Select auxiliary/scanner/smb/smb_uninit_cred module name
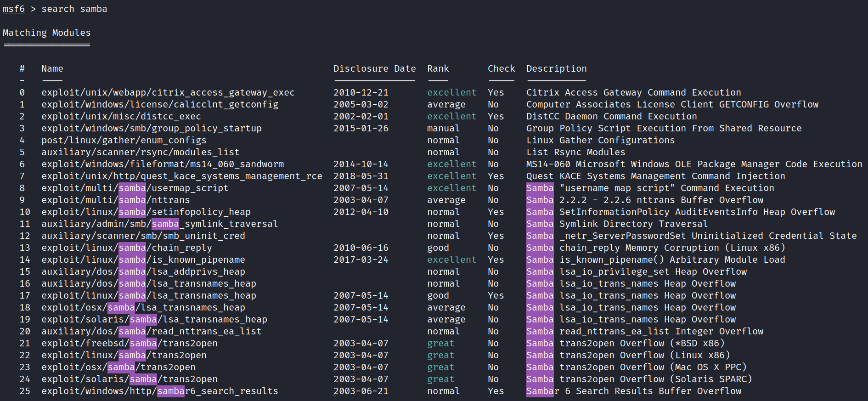 143,236
